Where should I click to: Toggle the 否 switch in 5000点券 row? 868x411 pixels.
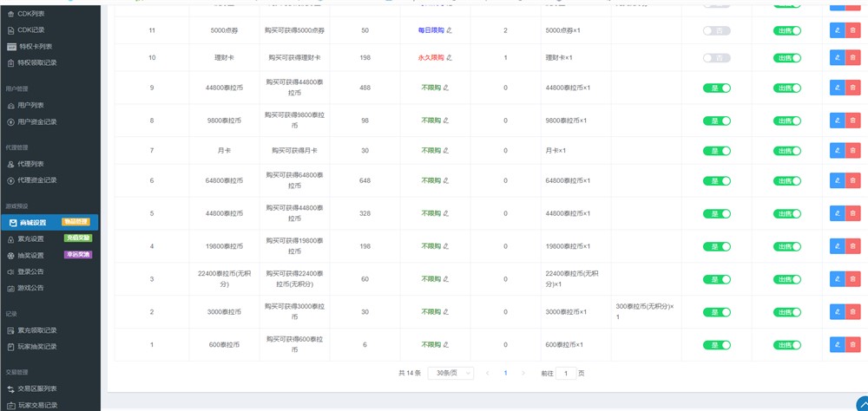coord(716,30)
